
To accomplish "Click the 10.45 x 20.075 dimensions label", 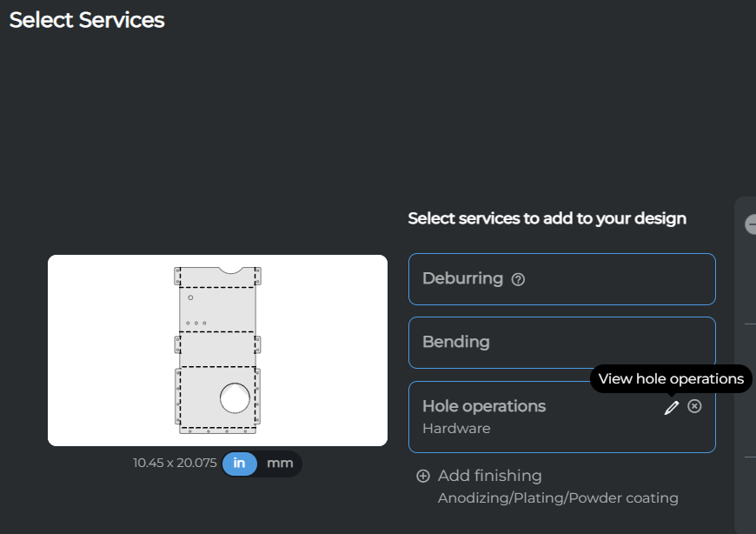I will tap(174, 464).
